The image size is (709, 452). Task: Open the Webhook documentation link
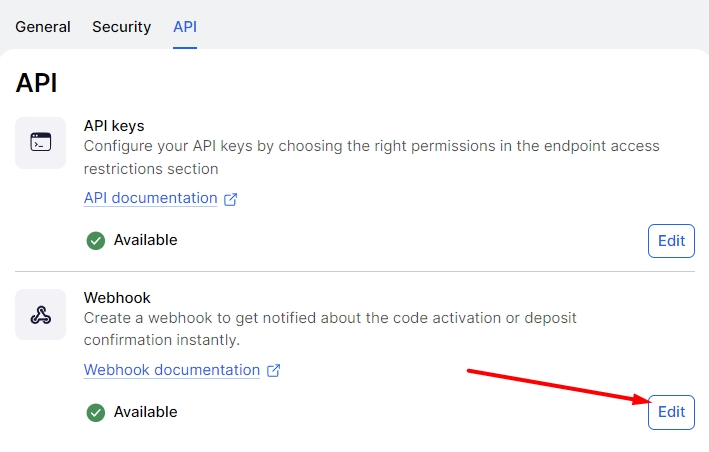coord(171,370)
